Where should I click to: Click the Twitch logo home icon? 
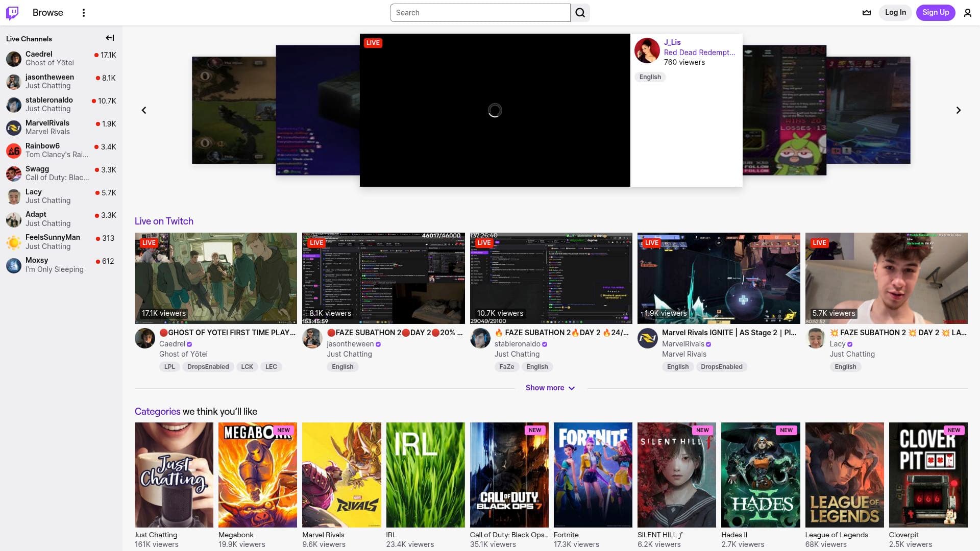pos(12,13)
